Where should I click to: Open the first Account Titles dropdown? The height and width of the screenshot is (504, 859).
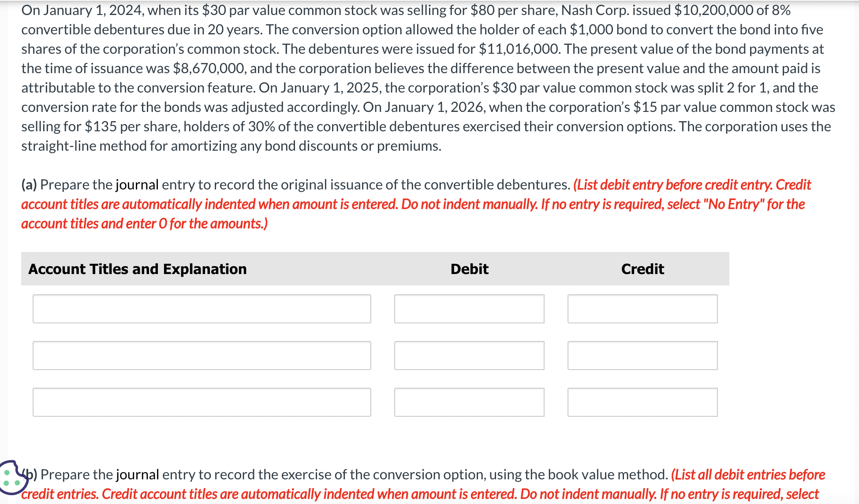202,308
